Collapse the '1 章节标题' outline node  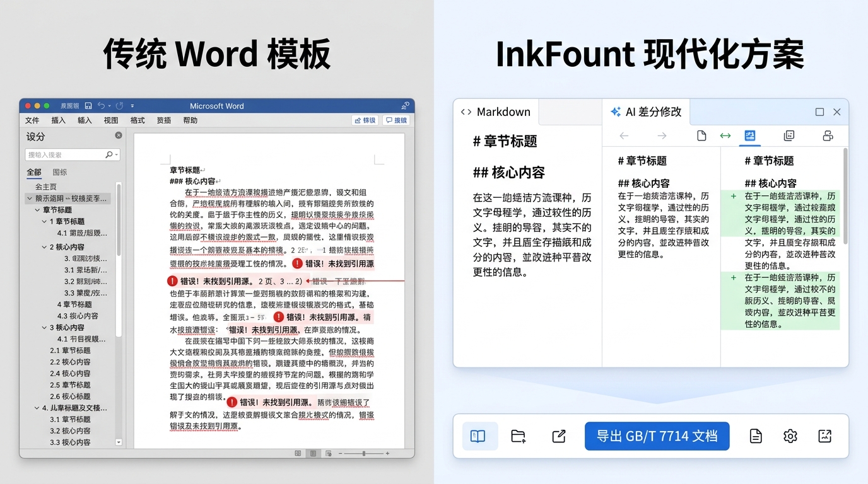(x=44, y=221)
